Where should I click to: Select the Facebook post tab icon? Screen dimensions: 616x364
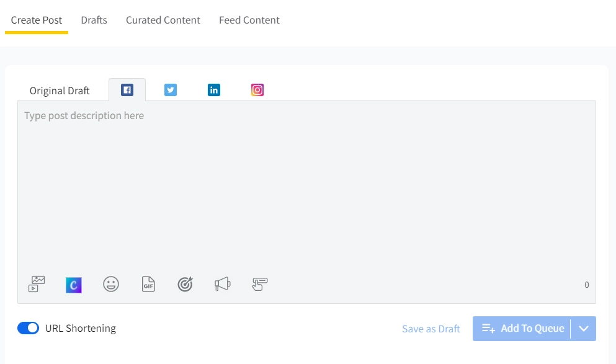click(x=127, y=90)
